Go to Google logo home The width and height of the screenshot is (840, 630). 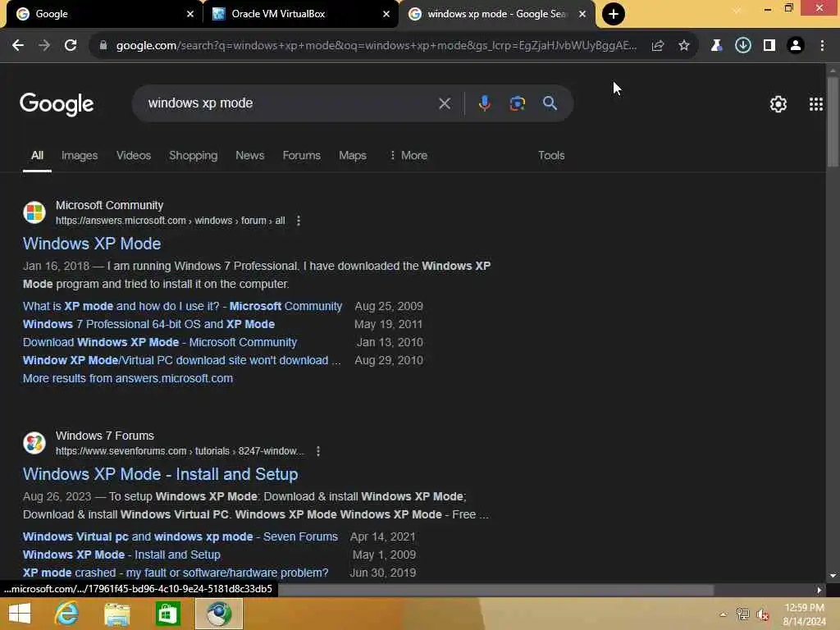pyautogui.click(x=57, y=104)
